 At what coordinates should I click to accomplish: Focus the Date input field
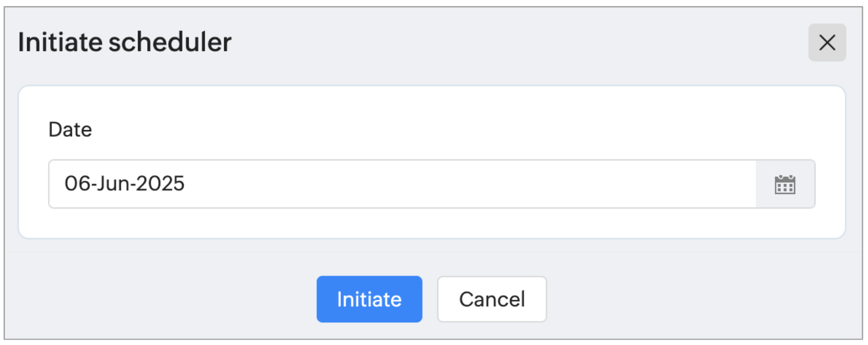[401, 184]
